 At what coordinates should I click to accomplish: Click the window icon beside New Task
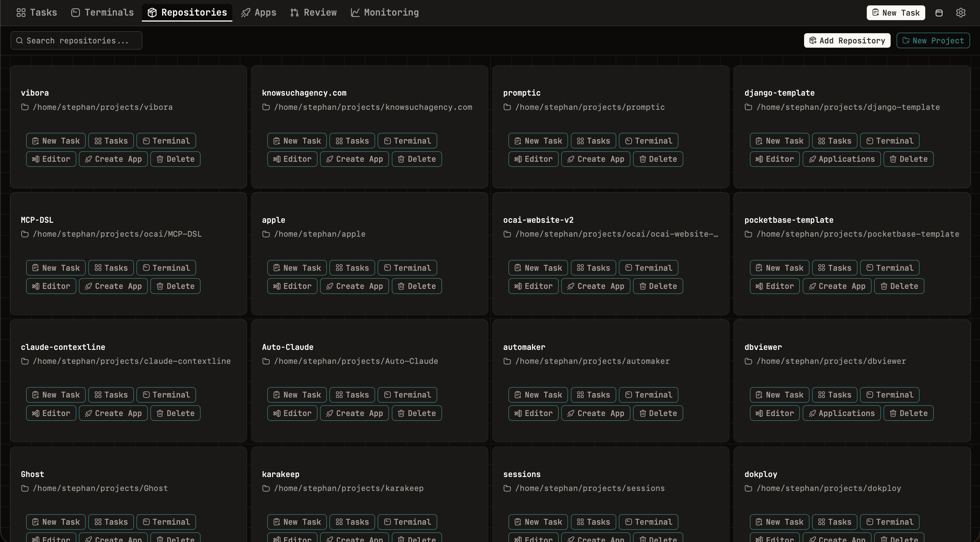939,12
